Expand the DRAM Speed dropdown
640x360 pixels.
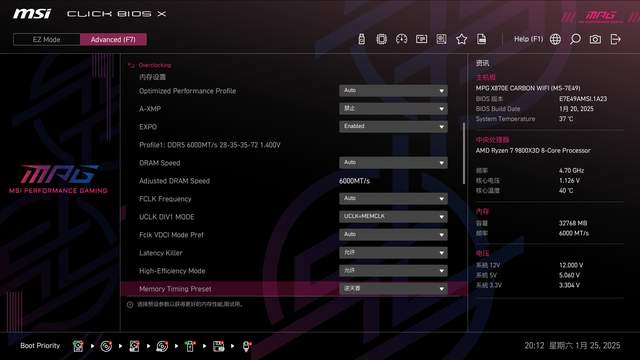(x=393, y=162)
